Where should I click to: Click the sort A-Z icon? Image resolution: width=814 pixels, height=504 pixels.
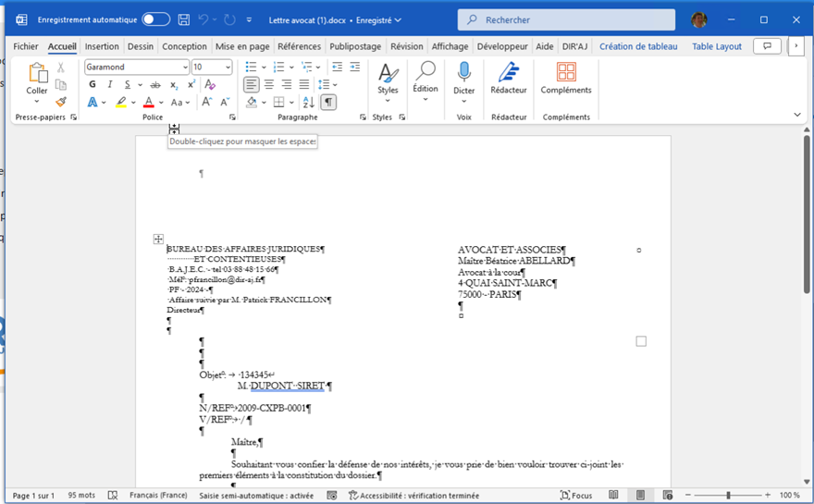[x=308, y=103]
